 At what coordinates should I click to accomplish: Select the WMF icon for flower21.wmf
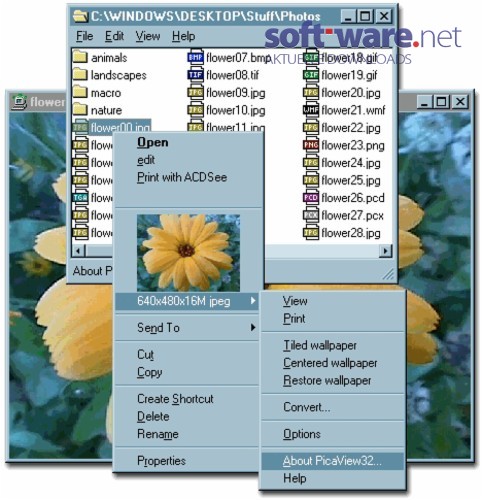[311, 110]
